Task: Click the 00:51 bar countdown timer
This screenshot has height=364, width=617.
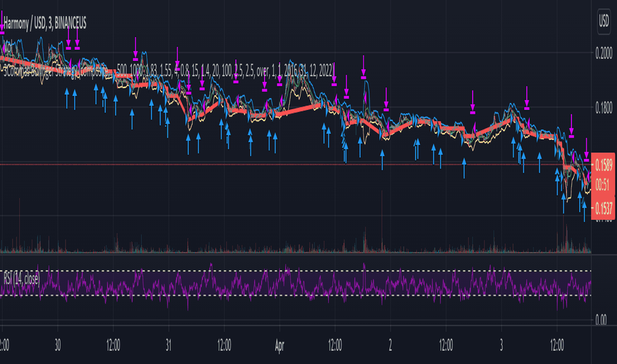Action: (603, 185)
